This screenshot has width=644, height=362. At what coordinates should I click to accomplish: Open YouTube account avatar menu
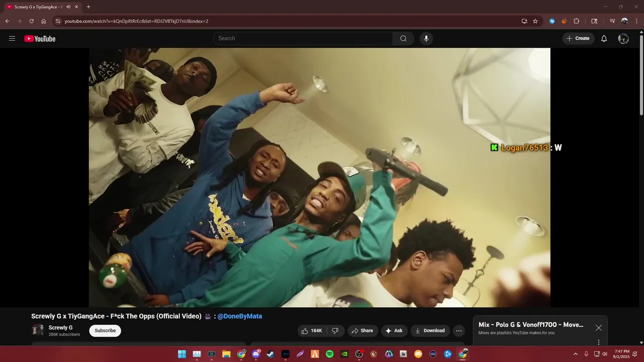coord(623,39)
